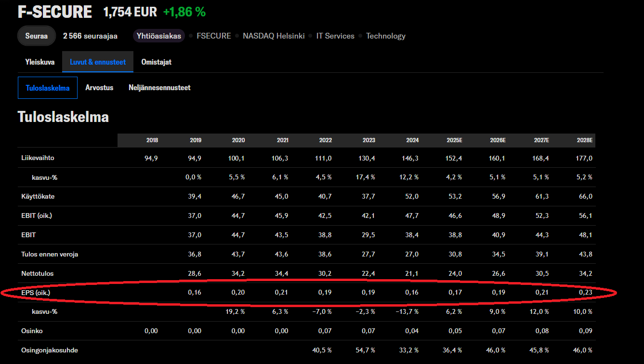Click EBIT (oik.) value 56,1 for 2028E

585,216
